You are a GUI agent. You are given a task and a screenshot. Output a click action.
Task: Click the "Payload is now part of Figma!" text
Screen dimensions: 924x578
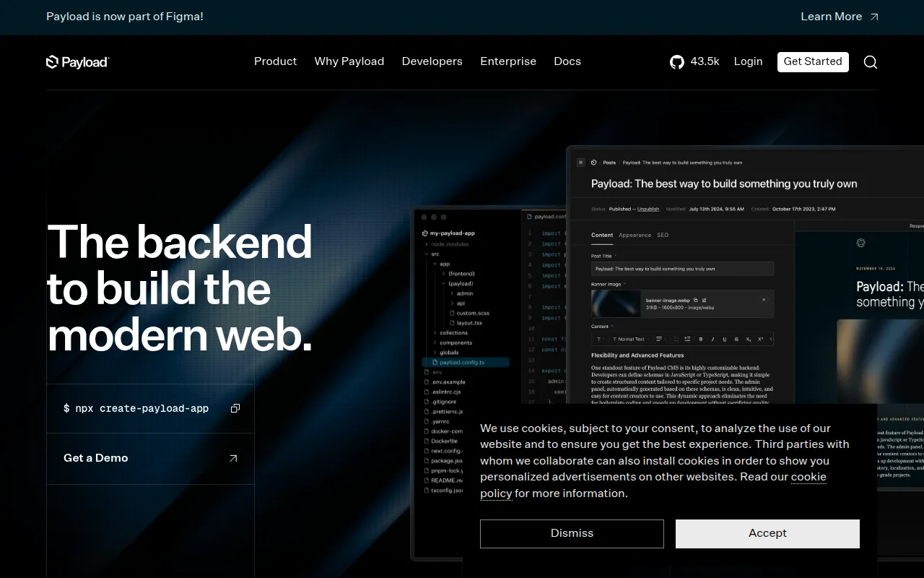point(125,17)
